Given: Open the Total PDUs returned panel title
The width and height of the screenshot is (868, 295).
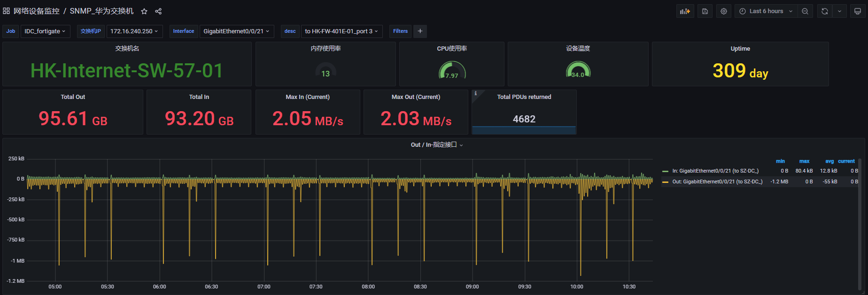Looking at the screenshot, I should tap(524, 97).
